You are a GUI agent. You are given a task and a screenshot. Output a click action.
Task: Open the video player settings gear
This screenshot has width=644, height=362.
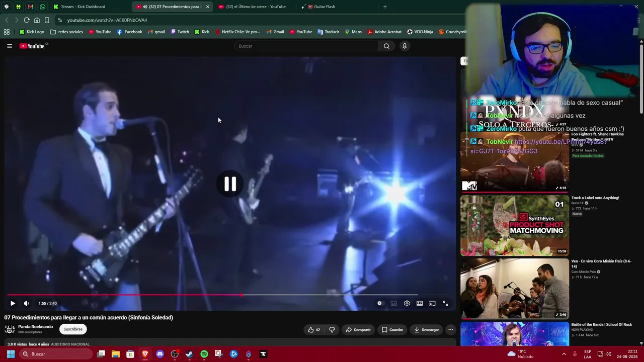(x=407, y=303)
